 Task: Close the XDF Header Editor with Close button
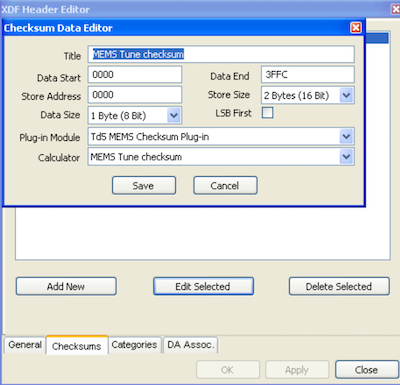coord(367,370)
